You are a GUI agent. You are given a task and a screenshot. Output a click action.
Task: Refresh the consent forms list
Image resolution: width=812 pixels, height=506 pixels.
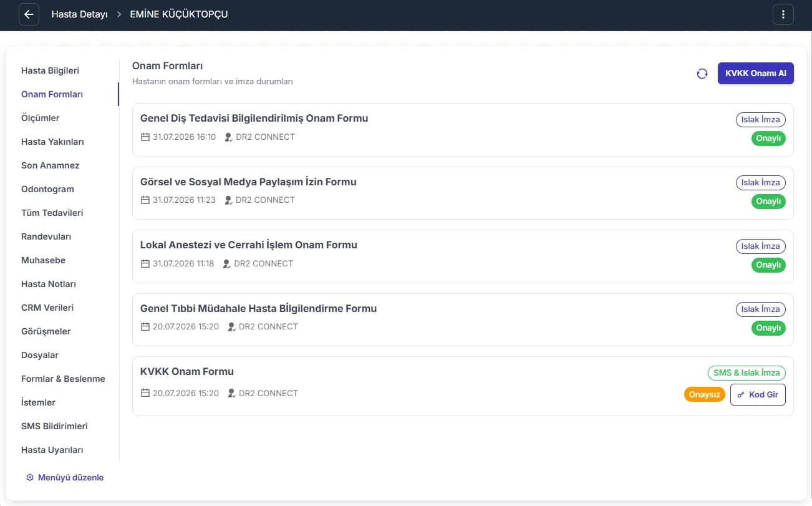[702, 74]
